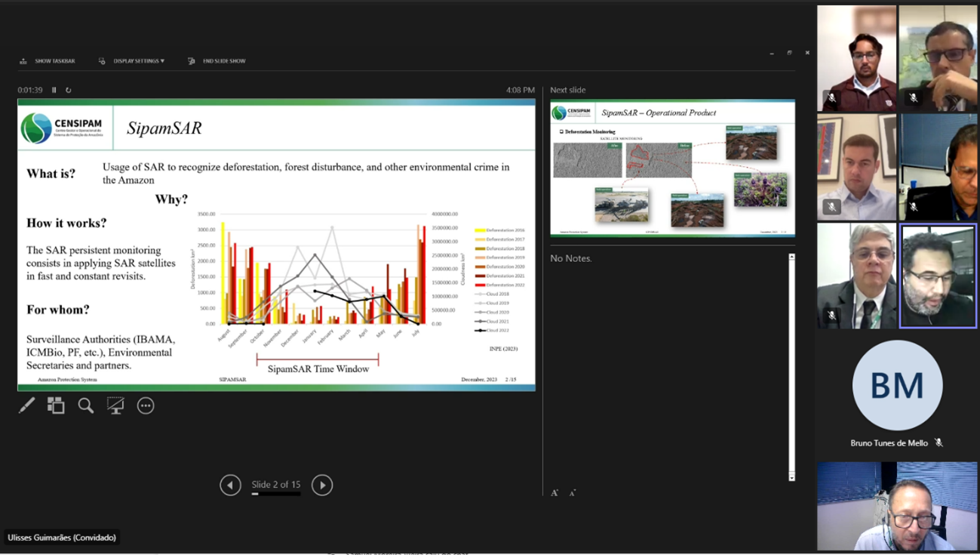Go to the next slide arrow
Viewport: 980px width, 555px height.
(x=322, y=485)
